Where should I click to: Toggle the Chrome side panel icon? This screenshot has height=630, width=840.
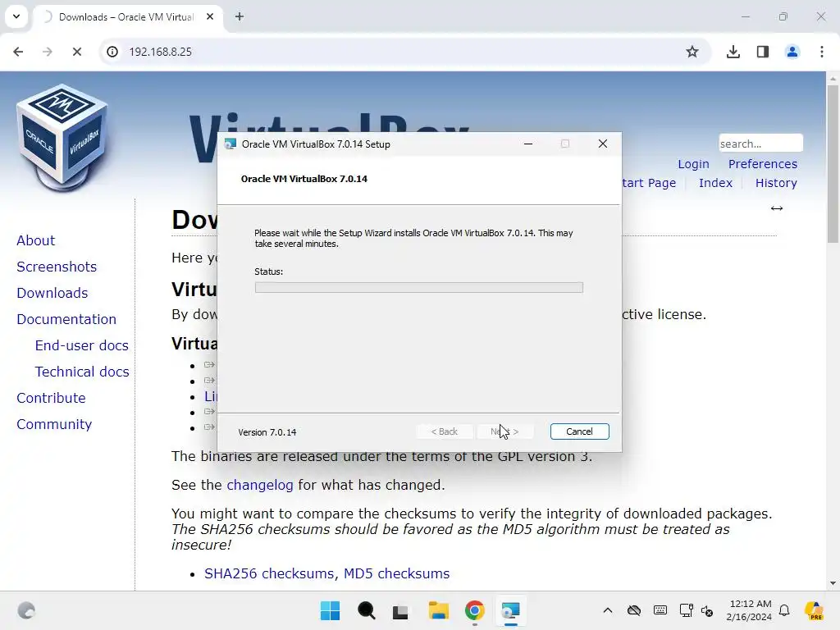763,52
